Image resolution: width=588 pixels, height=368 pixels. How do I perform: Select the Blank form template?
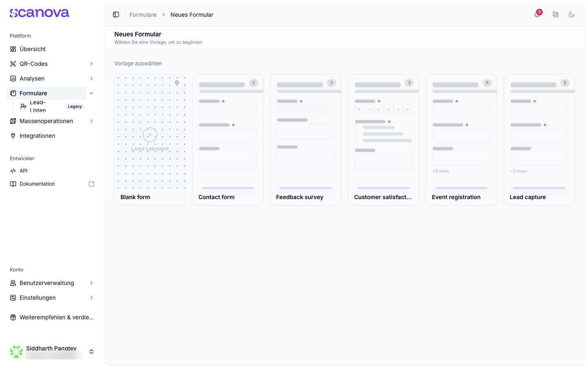click(150, 139)
